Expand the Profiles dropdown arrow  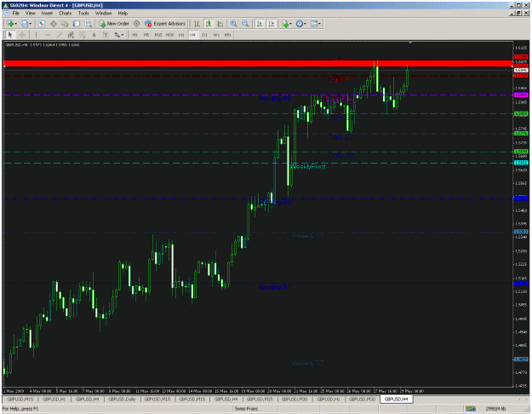click(30, 24)
